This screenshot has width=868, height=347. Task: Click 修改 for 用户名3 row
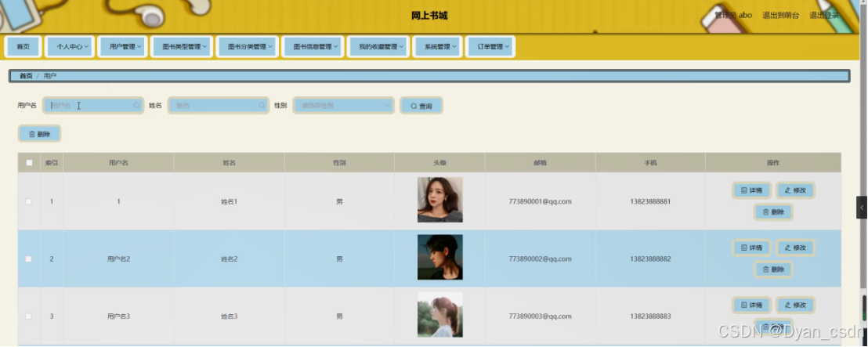(795, 305)
